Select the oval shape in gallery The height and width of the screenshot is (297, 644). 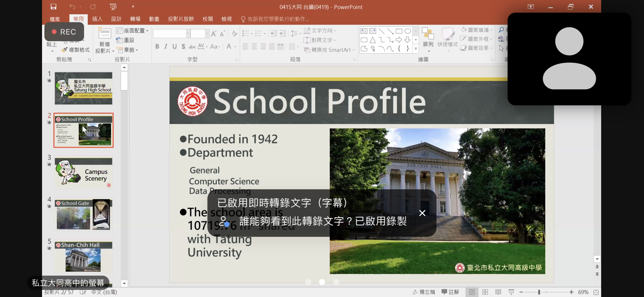(x=408, y=31)
